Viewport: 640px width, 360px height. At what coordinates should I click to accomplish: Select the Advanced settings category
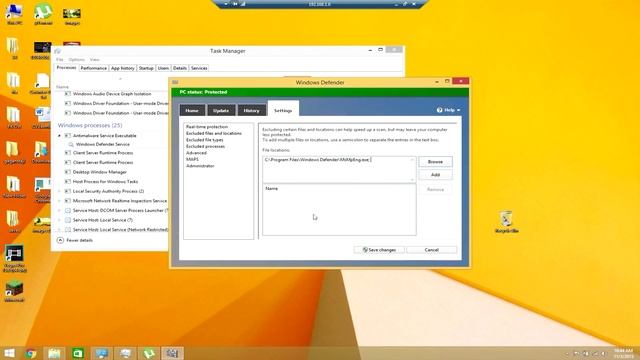coord(196,153)
